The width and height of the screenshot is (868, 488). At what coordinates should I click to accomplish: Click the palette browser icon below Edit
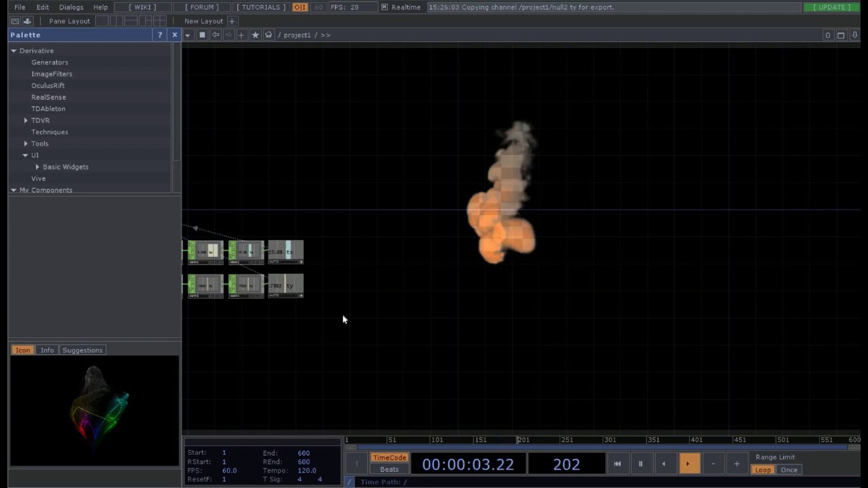pos(28,21)
